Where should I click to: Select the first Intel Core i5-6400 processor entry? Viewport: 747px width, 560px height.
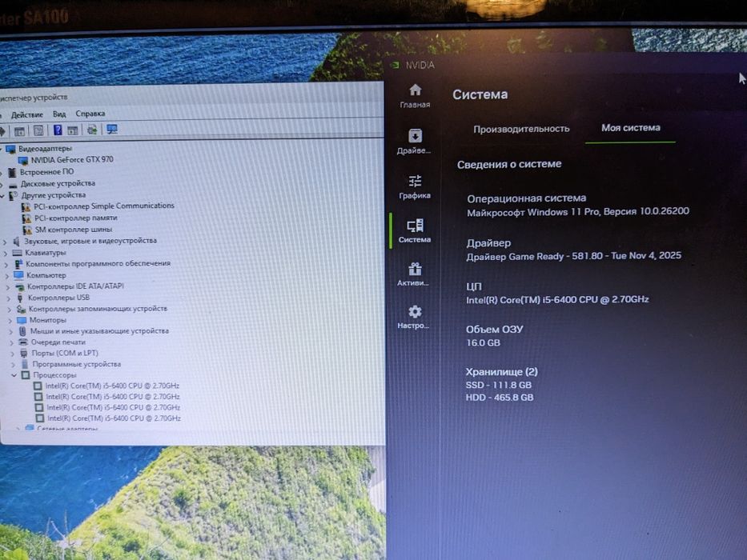[x=112, y=386]
